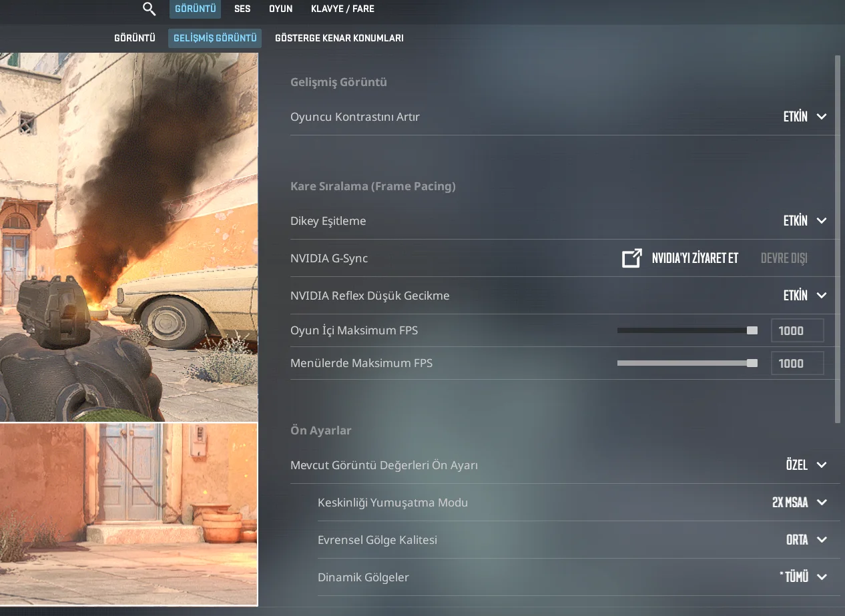The height and width of the screenshot is (616, 845).
Task: Click the Ön Ayarlar section heading
Action: coord(321,430)
